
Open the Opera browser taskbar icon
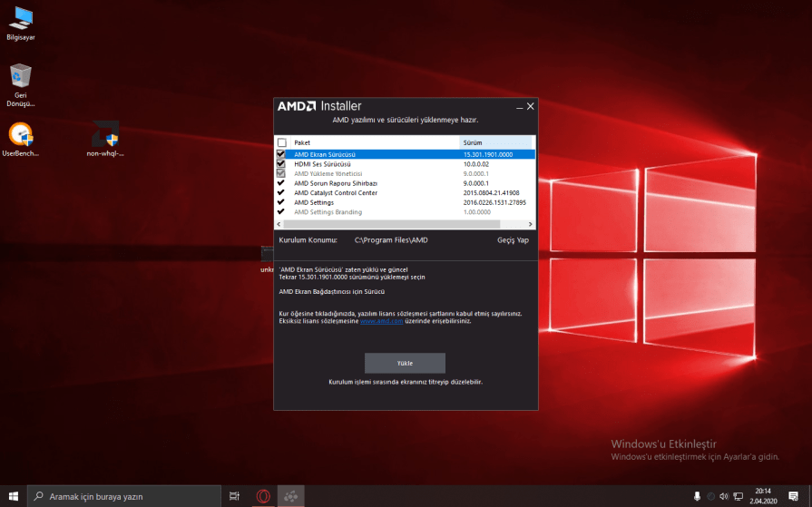pos(263,496)
